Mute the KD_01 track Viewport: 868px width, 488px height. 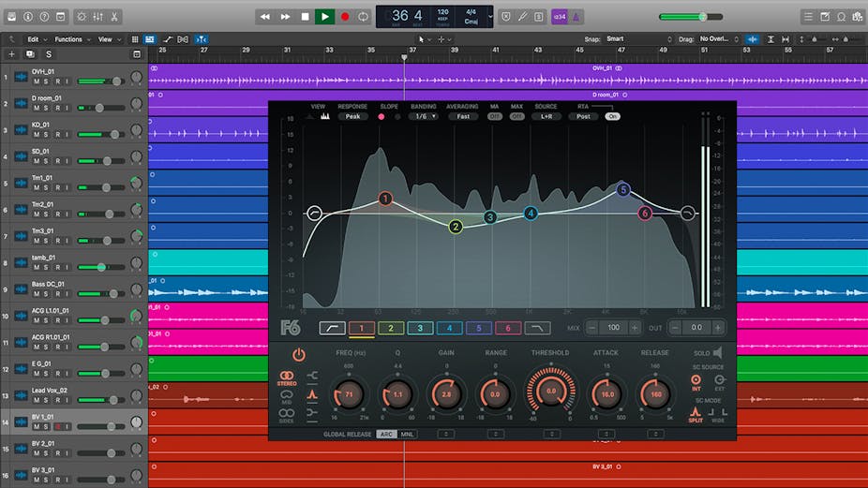[37, 135]
